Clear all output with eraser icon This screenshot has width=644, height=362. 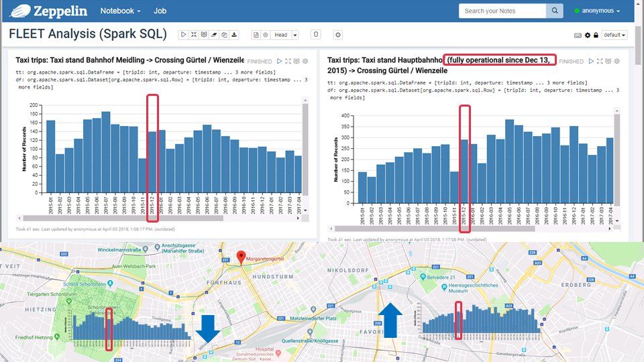(x=214, y=35)
